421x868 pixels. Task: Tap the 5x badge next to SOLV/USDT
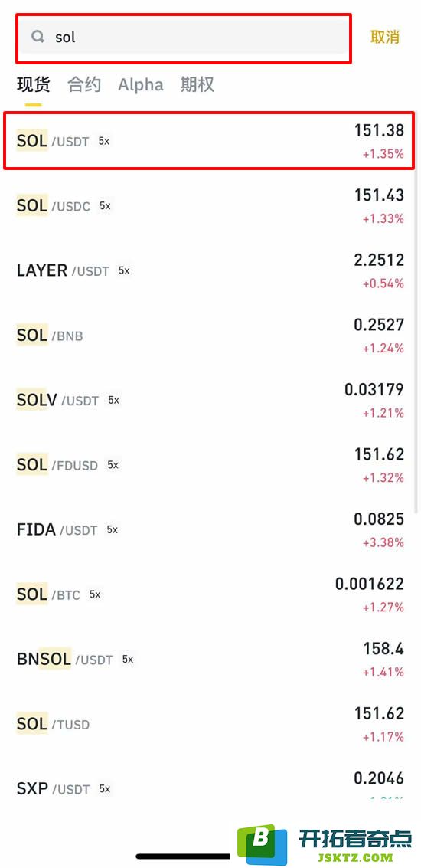click(114, 400)
